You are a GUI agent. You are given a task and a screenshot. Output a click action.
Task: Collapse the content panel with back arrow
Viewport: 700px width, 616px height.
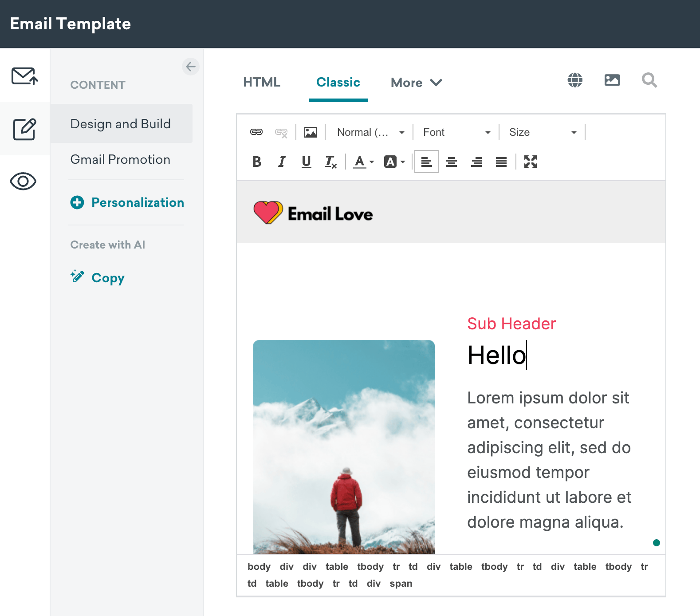pyautogui.click(x=191, y=67)
